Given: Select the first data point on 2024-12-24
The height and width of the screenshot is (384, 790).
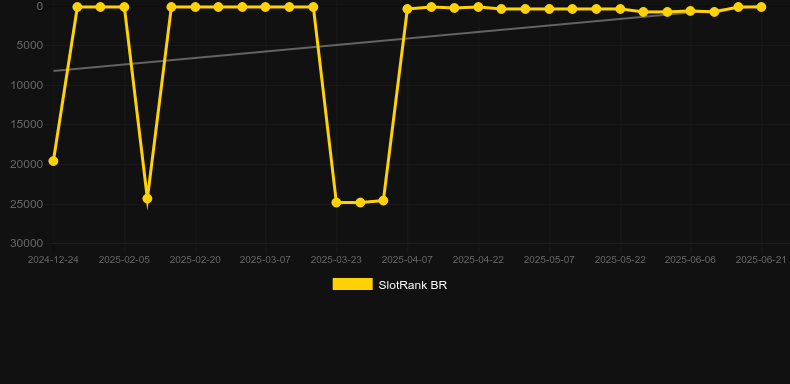Looking at the screenshot, I should click(53, 161).
